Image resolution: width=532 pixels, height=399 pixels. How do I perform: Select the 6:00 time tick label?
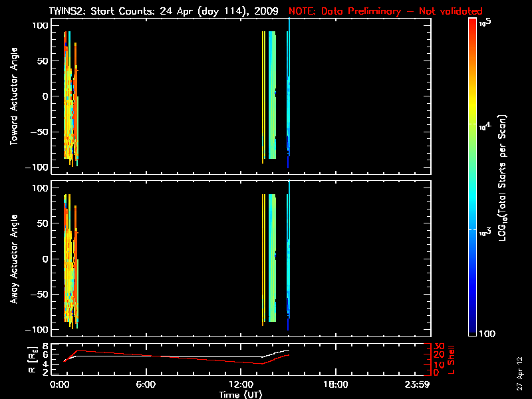click(x=146, y=384)
